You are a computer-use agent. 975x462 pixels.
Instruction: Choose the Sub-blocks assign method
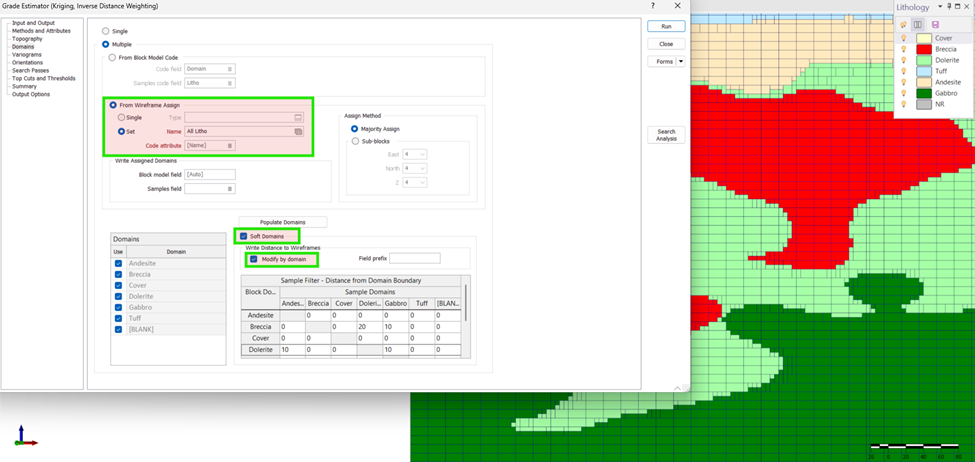pos(354,141)
